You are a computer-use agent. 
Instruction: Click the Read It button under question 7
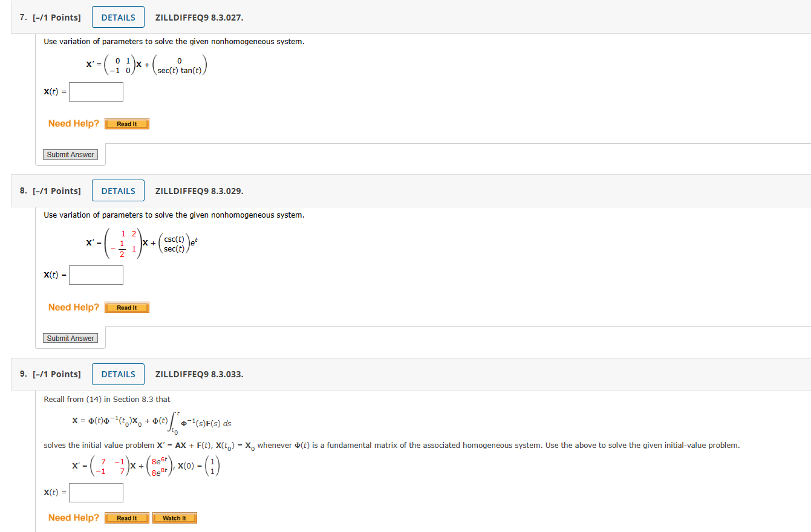coord(126,123)
